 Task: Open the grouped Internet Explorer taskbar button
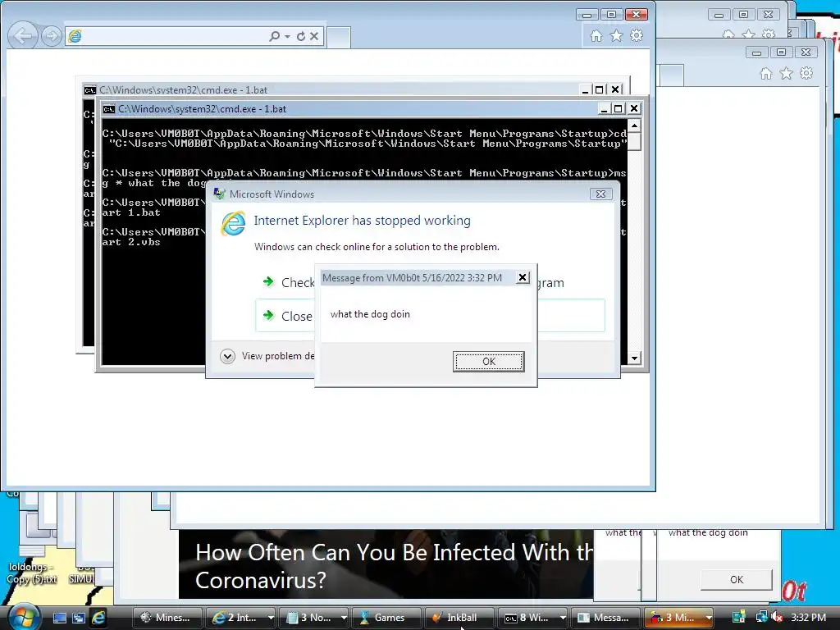coord(240,618)
